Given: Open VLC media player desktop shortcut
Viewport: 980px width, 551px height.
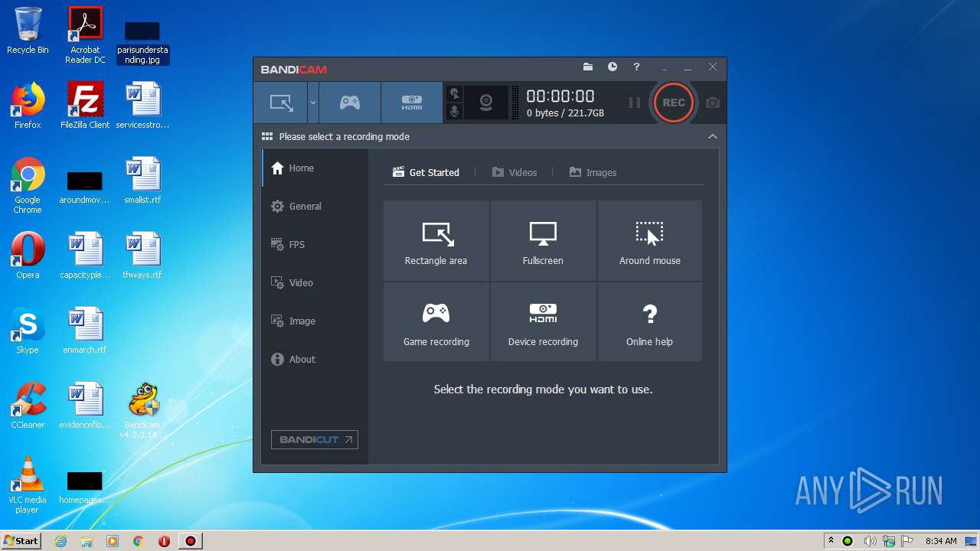Looking at the screenshot, I should pos(28,485).
